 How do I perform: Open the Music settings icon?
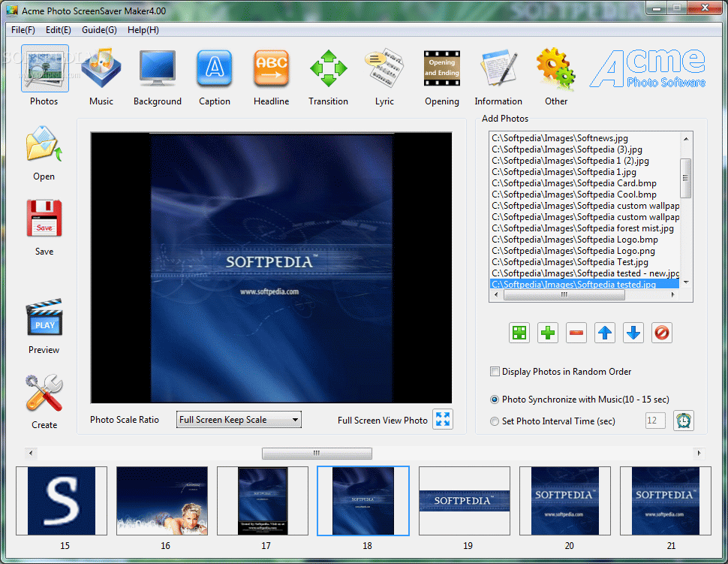pyautogui.click(x=101, y=68)
